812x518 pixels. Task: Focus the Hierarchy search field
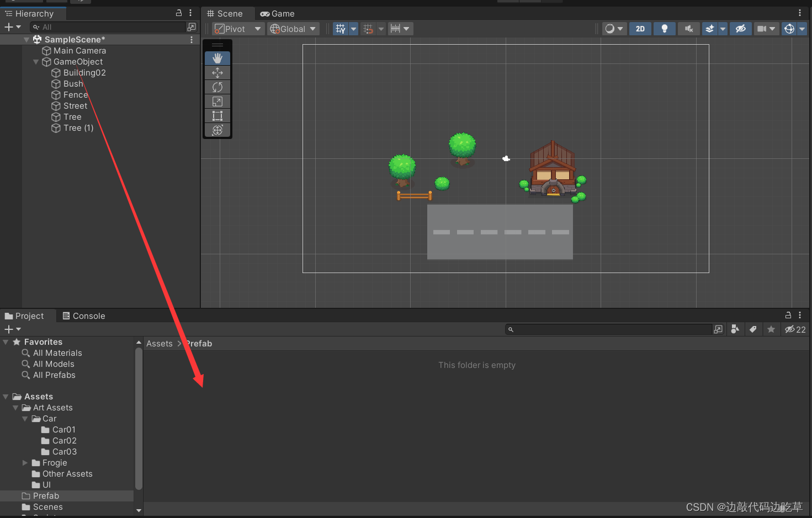tap(108, 27)
